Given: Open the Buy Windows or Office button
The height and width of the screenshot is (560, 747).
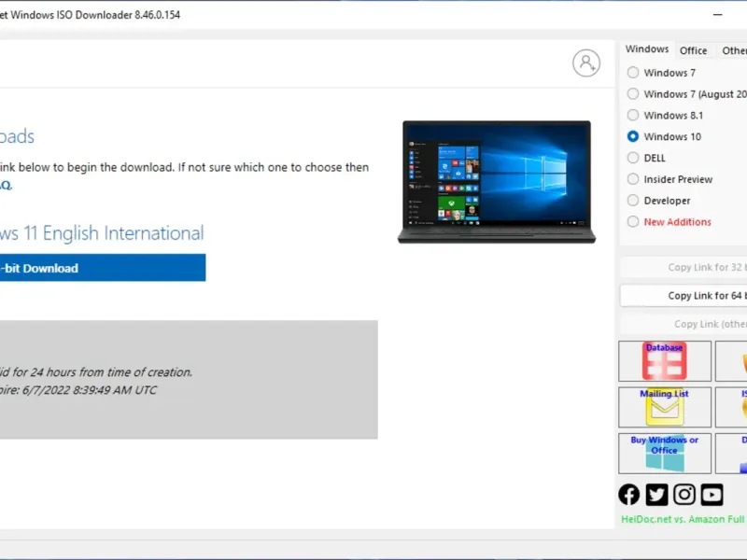Looking at the screenshot, I should [665, 454].
